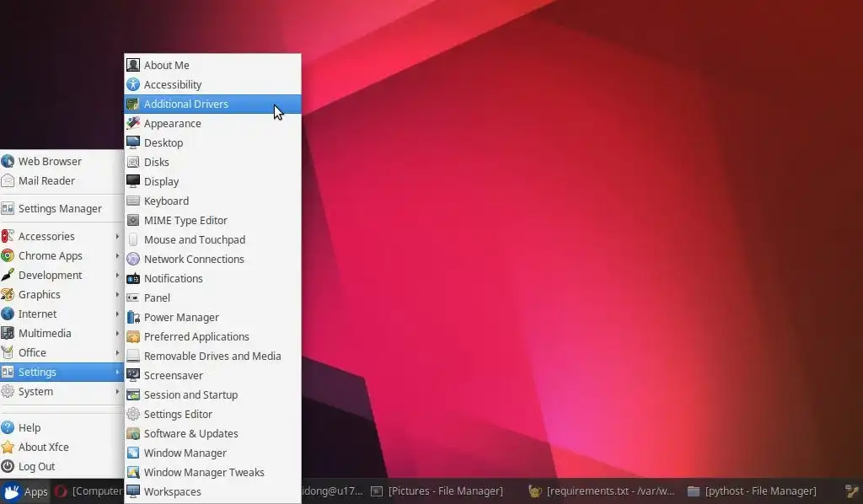Choose Log Out from the menu

click(36, 466)
